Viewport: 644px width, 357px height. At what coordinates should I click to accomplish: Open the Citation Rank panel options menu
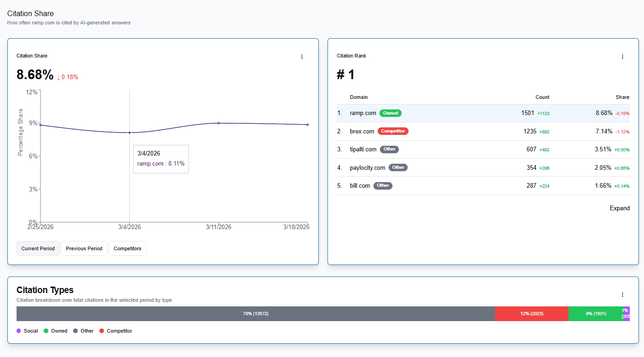622,56
